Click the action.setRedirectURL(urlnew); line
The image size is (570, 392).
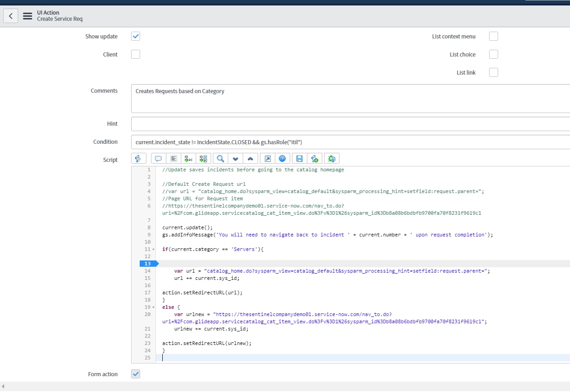point(207,343)
